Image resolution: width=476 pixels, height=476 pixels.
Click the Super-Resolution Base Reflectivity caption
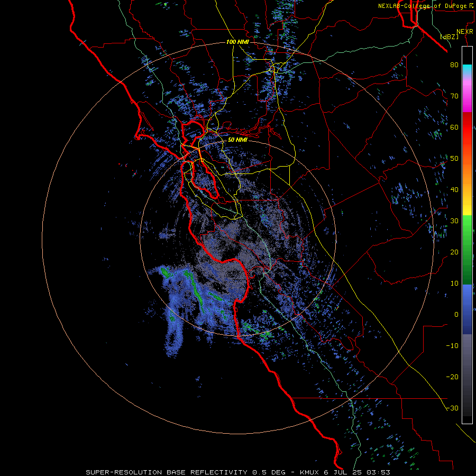point(237,472)
